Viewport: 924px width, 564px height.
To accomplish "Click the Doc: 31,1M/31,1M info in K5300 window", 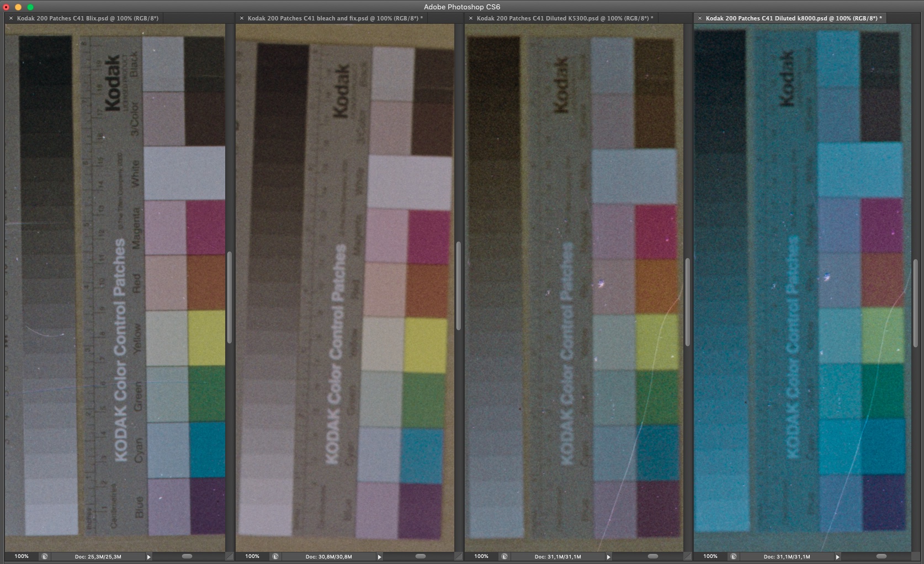I will coord(557,557).
